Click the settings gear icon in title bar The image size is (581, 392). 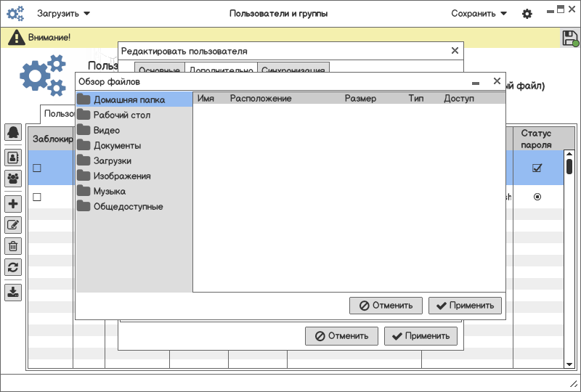click(527, 14)
